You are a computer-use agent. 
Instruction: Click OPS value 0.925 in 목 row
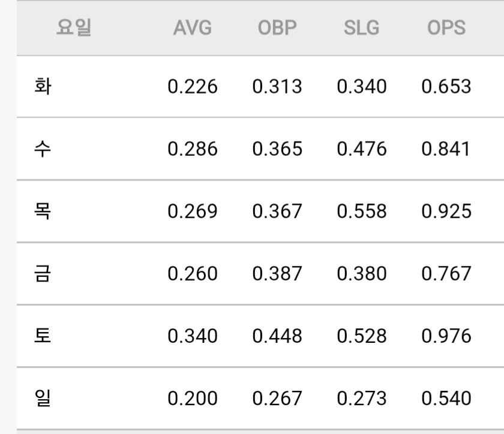446,212
